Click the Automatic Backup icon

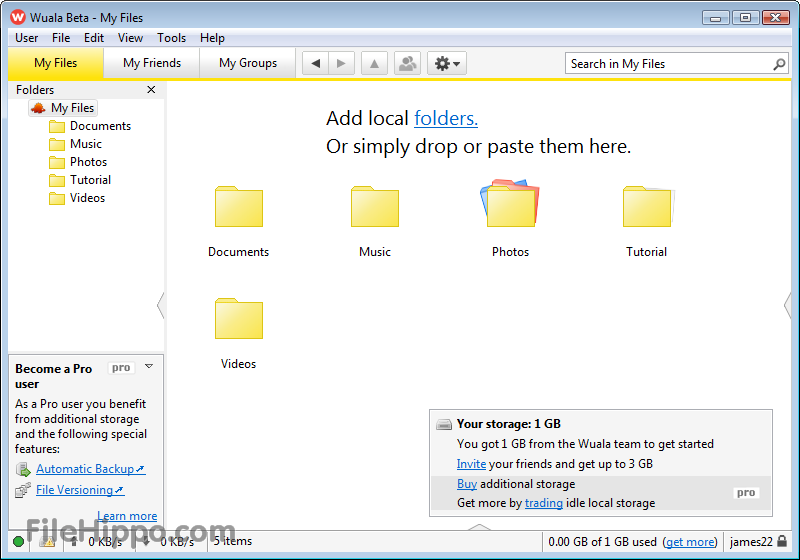pos(23,469)
